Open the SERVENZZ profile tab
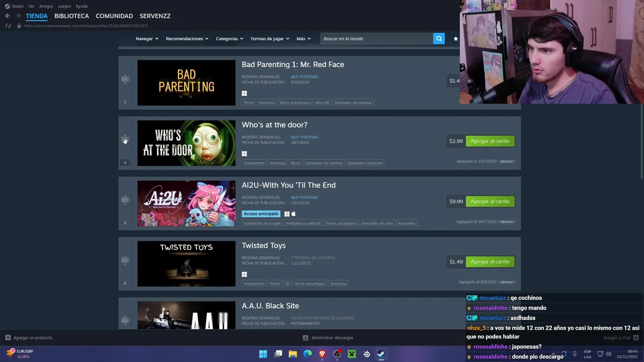The width and height of the screenshot is (644, 362). 155,16
